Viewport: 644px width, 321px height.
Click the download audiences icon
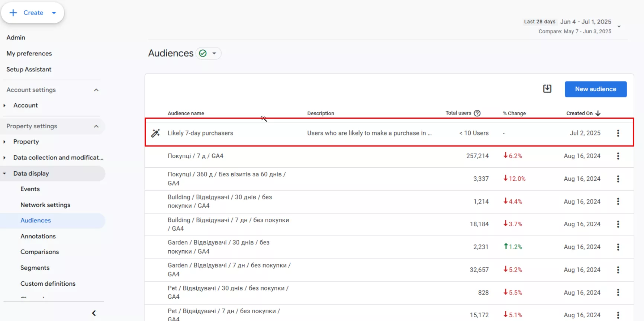[x=547, y=89]
